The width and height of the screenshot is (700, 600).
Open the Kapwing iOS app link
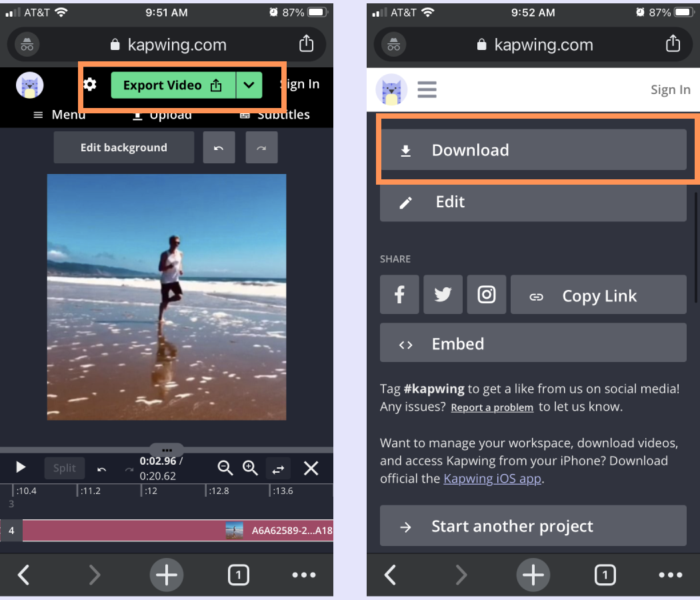(492, 478)
